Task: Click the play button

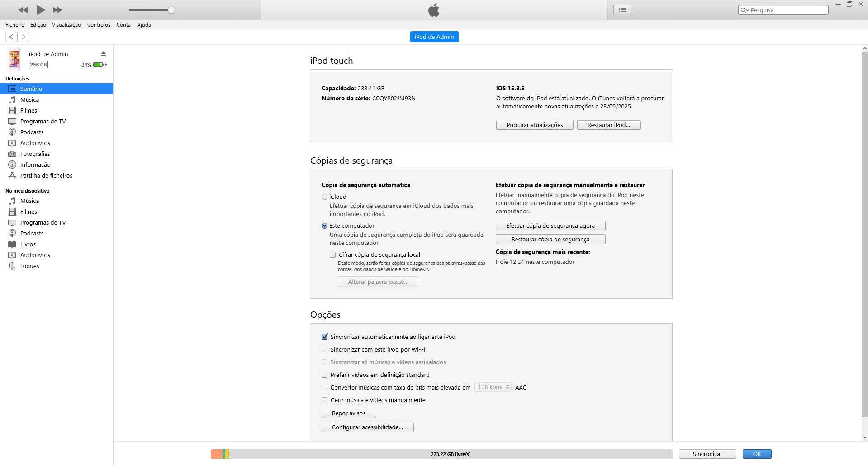Action: click(40, 9)
